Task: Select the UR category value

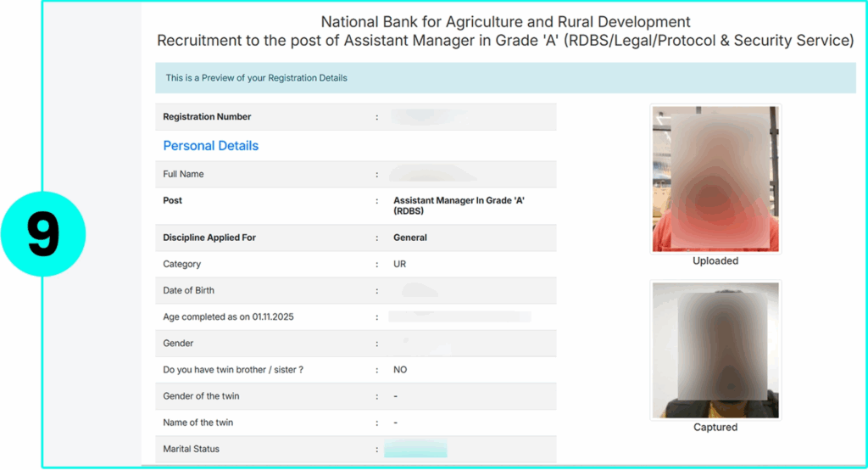Action: [x=400, y=265]
